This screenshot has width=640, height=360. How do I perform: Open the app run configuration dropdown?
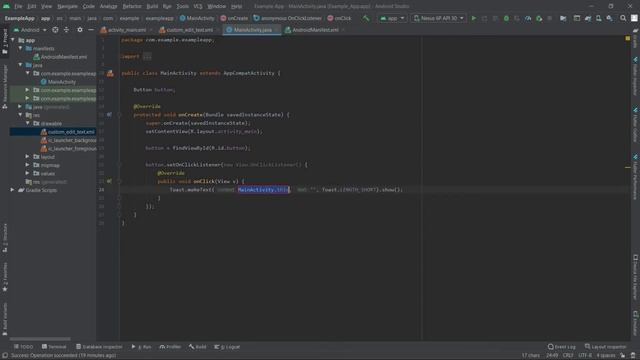392,18
